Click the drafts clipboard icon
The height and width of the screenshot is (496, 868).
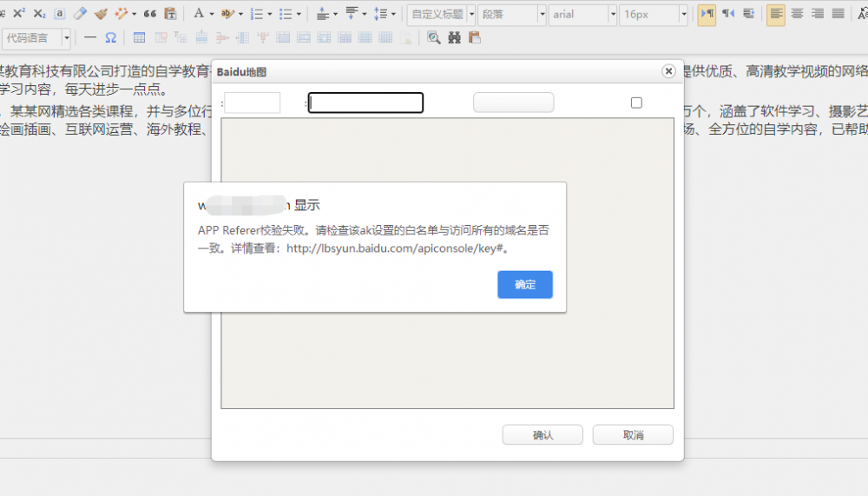pyautogui.click(x=475, y=37)
